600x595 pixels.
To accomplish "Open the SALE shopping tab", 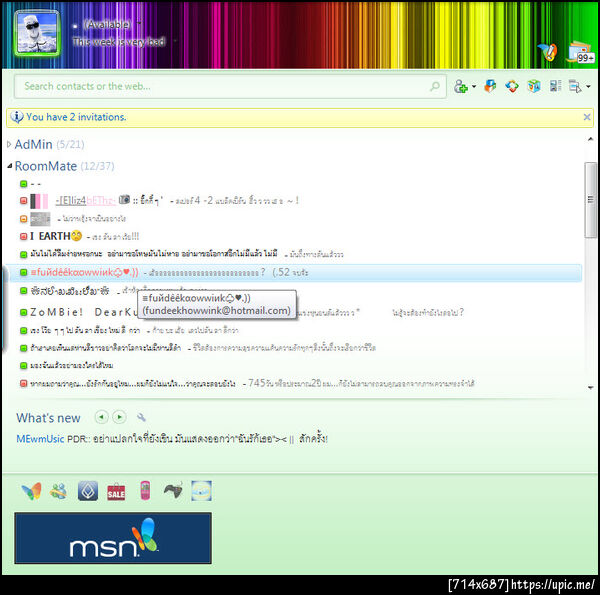I will coord(116,492).
